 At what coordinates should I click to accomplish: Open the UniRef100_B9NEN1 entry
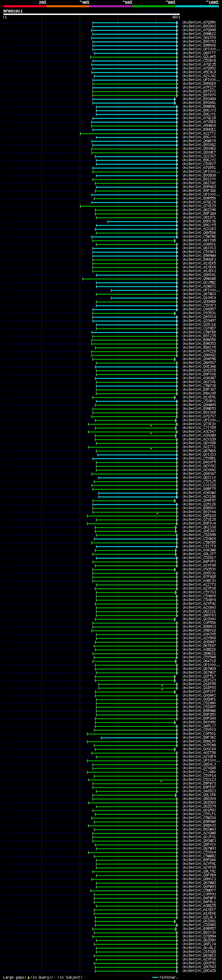point(199,106)
